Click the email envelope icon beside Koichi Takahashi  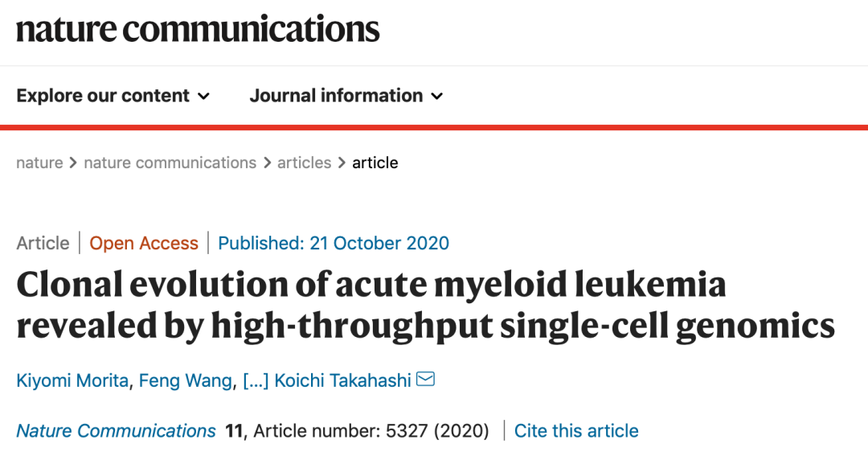(x=425, y=379)
